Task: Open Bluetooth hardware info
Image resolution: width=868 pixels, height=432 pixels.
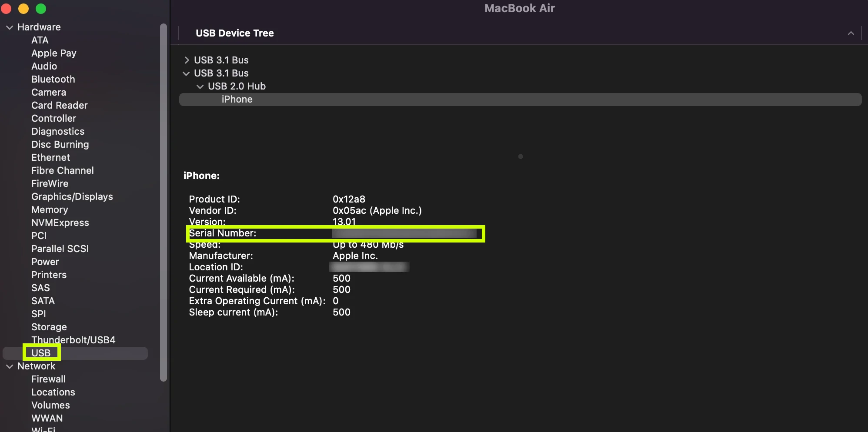Action: coord(53,79)
